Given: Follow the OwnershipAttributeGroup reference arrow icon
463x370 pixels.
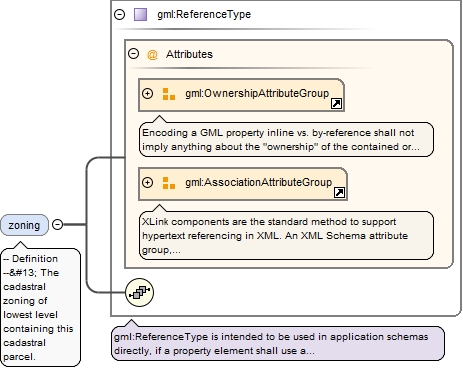Looking at the screenshot, I should [336, 104].
